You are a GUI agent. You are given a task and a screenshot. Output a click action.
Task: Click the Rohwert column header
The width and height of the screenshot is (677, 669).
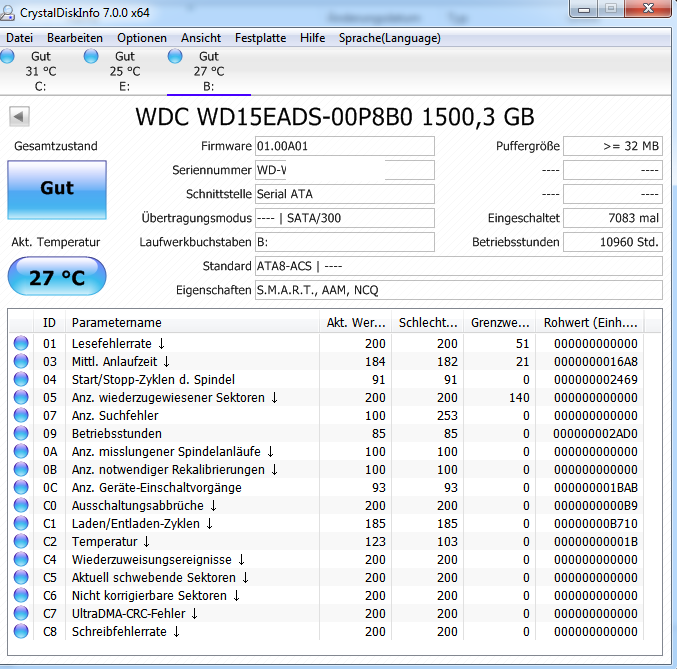point(590,323)
